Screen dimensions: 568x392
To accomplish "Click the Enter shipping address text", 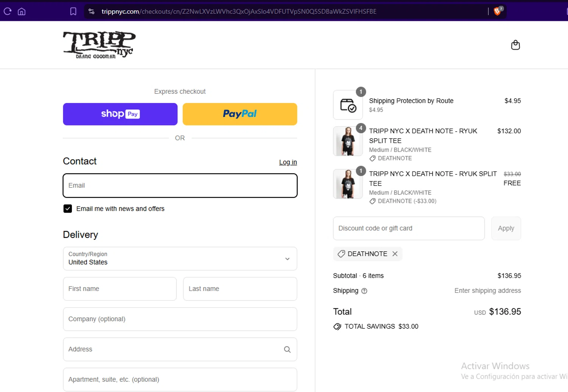I will tap(488, 291).
